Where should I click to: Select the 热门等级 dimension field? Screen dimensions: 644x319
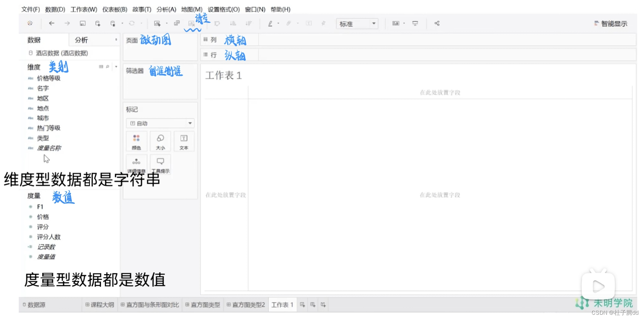(x=49, y=128)
